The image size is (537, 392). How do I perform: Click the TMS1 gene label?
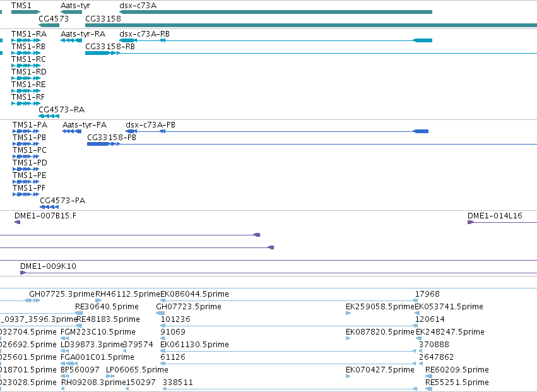click(x=21, y=6)
